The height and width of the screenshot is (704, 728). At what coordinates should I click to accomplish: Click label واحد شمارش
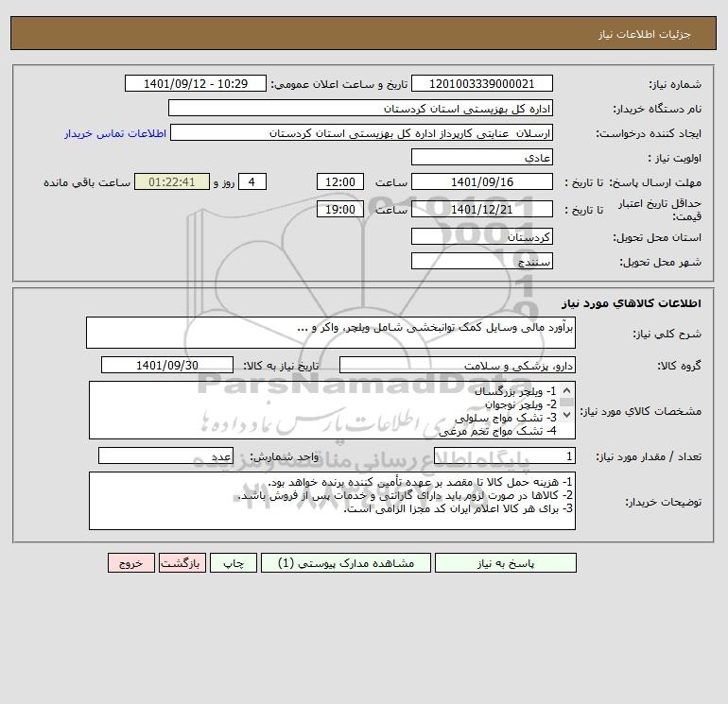(x=285, y=456)
